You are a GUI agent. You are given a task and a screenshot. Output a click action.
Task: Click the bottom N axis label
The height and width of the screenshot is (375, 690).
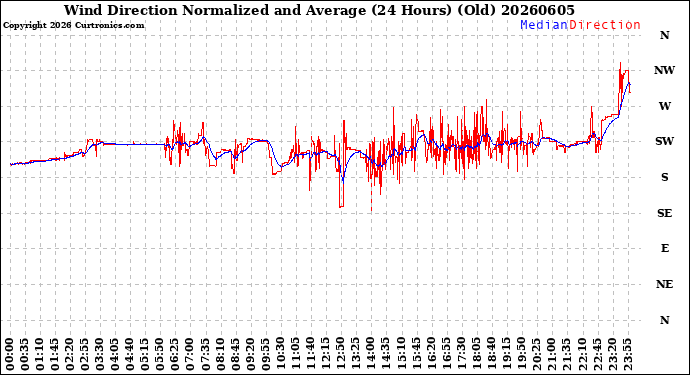664,320
